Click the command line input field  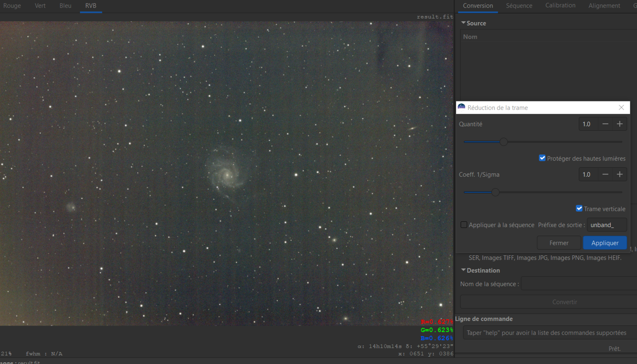pyautogui.click(x=550, y=333)
